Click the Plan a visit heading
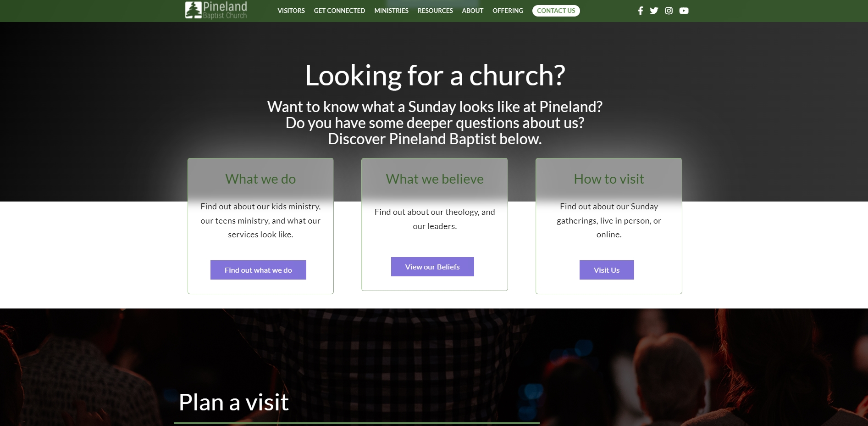The image size is (868, 426). pos(234,402)
